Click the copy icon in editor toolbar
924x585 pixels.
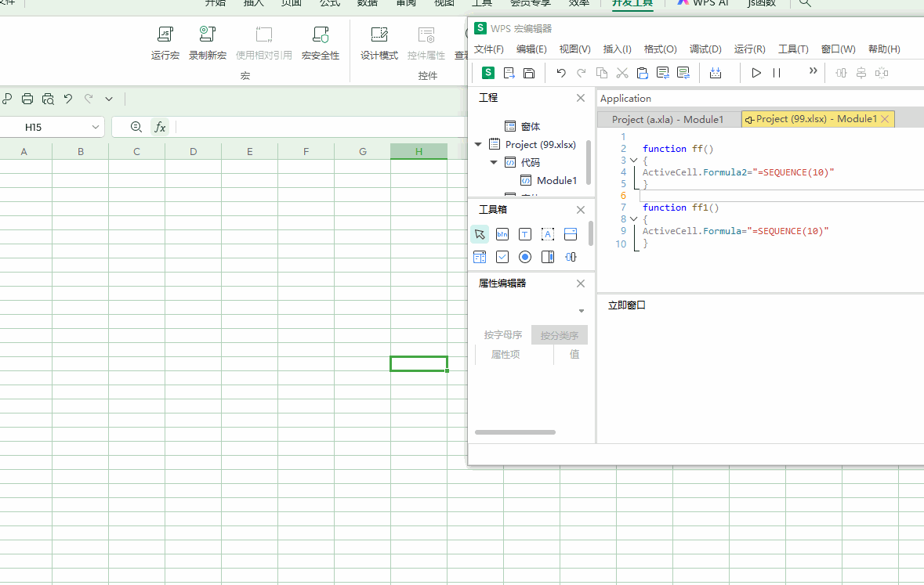[x=602, y=73]
